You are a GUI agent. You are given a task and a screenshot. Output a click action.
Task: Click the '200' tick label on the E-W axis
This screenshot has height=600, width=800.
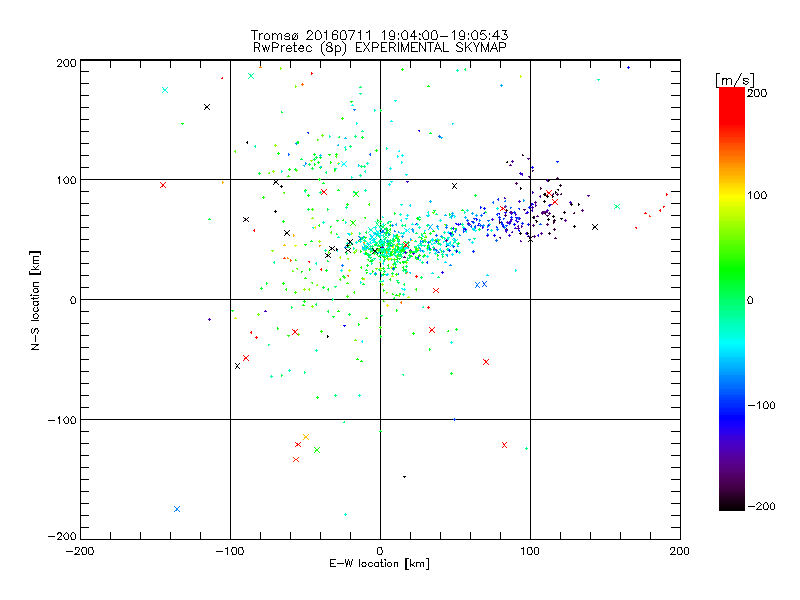coord(680,552)
